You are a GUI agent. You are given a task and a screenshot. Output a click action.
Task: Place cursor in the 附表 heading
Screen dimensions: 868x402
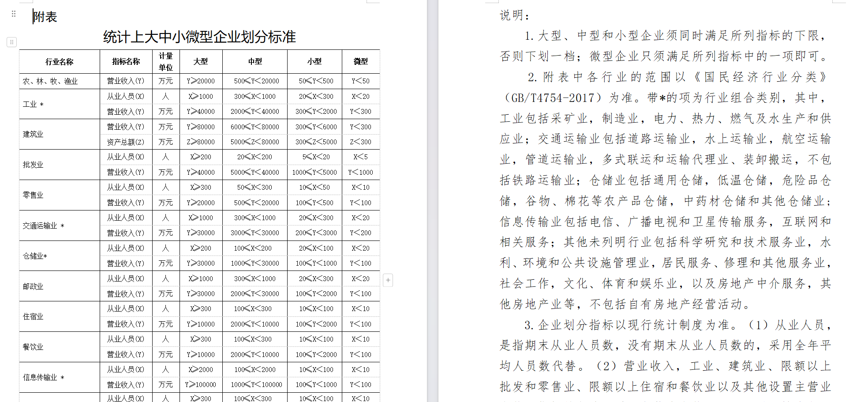coord(45,17)
